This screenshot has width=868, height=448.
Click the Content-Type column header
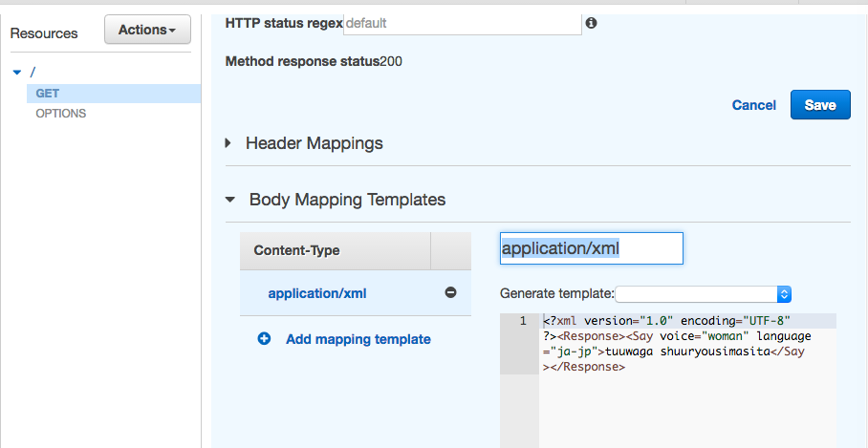tap(335, 250)
